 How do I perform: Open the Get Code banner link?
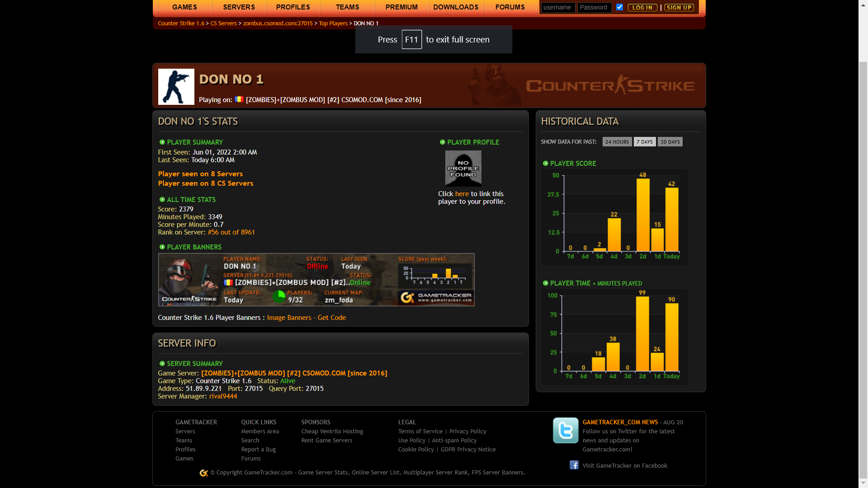[331, 318]
